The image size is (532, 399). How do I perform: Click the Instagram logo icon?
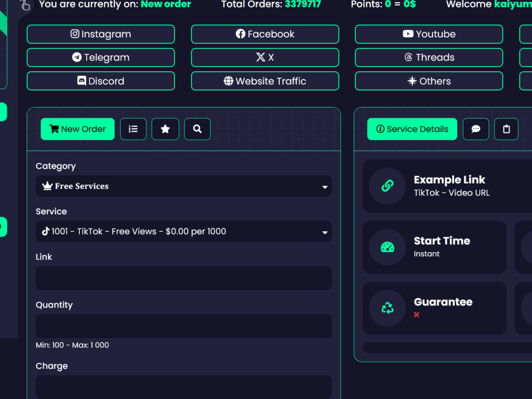click(x=74, y=34)
